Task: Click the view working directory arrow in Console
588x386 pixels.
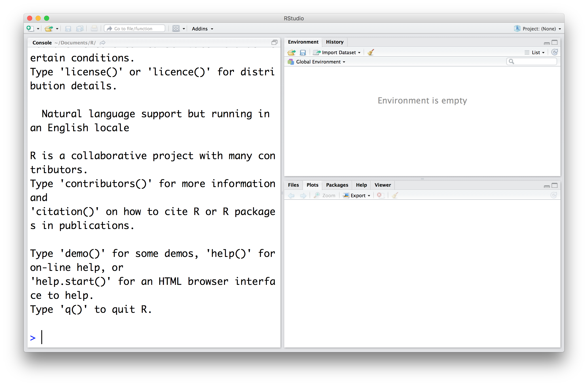Action: pyautogui.click(x=103, y=43)
